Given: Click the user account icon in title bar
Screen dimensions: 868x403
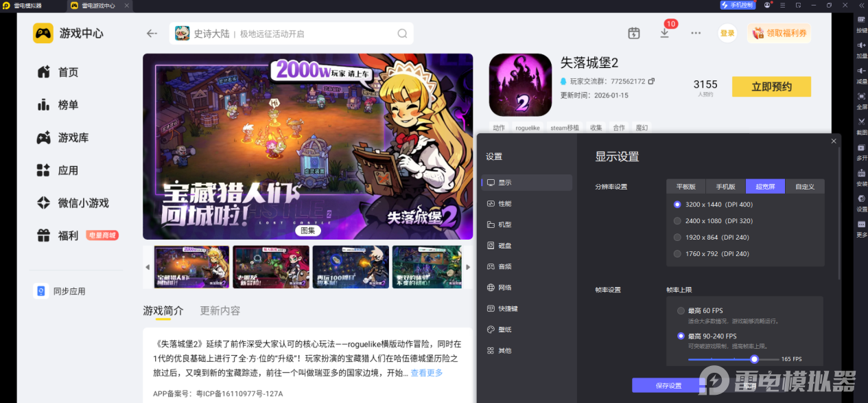Looking at the screenshot, I should 767,5.
